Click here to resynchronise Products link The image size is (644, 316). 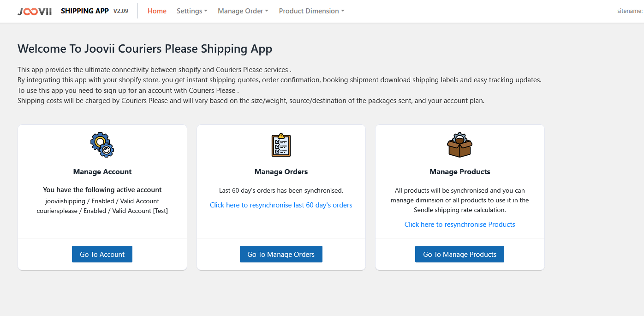[x=460, y=225]
